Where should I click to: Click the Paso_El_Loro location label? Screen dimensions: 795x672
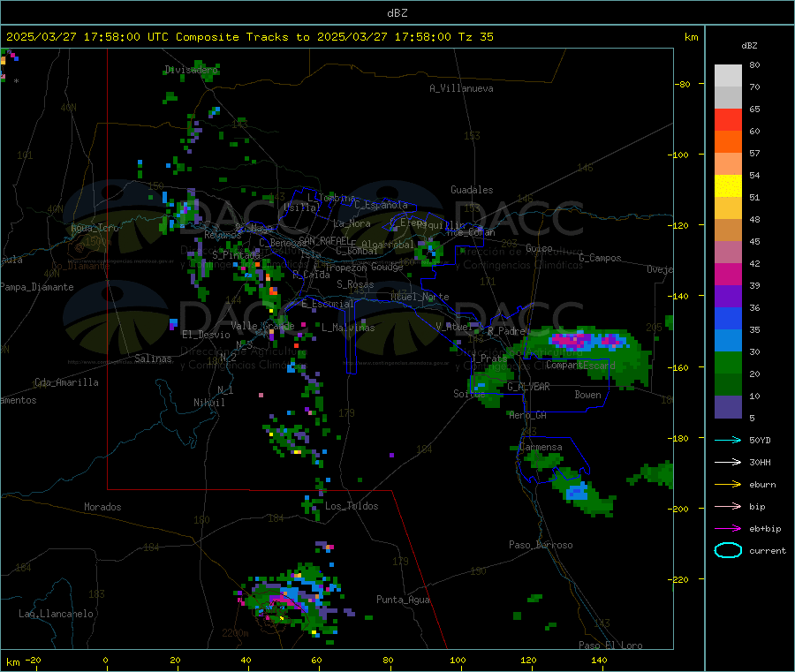(610, 646)
